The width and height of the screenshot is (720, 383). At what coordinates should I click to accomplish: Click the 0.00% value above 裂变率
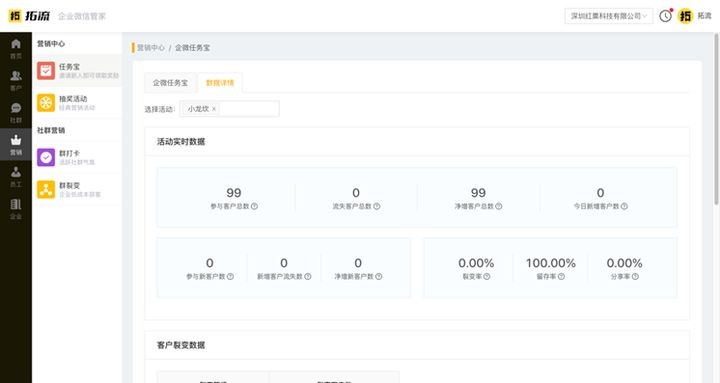tap(476, 263)
